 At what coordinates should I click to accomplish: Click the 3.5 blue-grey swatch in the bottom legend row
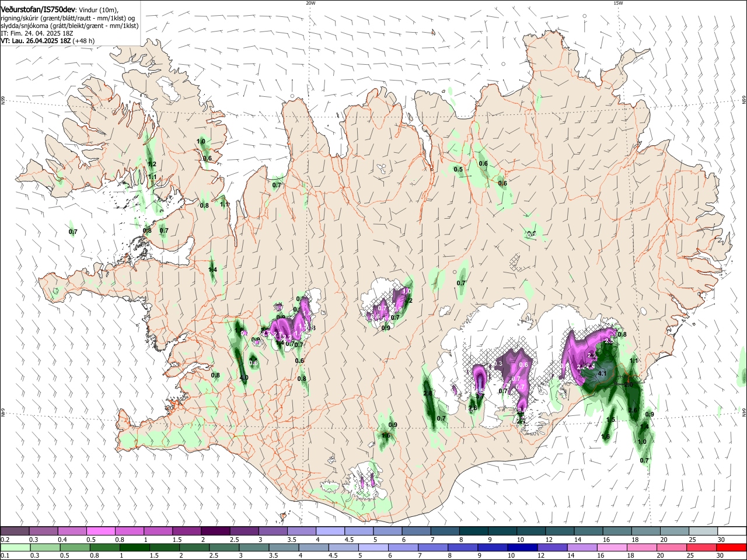pos(283,547)
